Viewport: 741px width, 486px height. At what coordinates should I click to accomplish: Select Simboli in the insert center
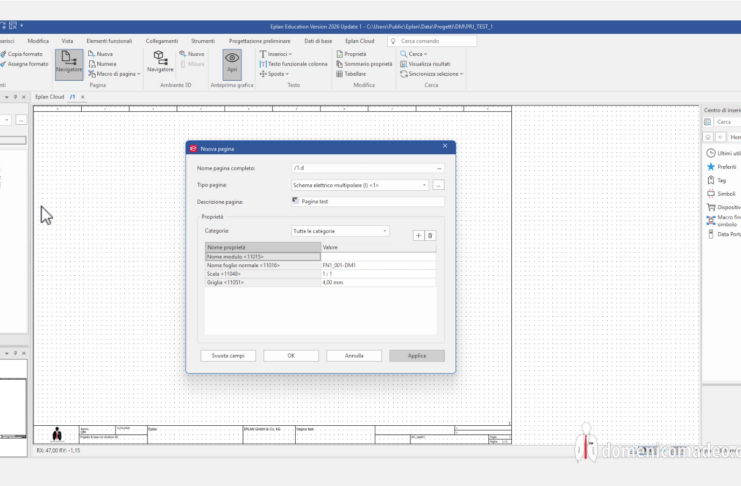click(711, 193)
